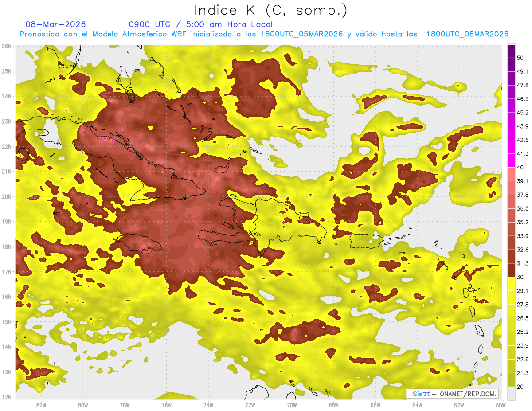
Task: Click the color scale label '45.2'
Action: [x=522, y=113]
